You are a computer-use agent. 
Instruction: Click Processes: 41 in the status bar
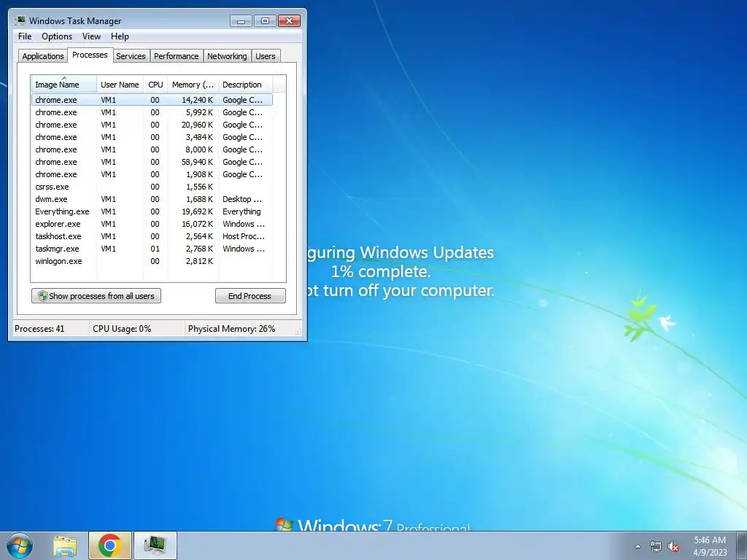(x=39, y=329)
